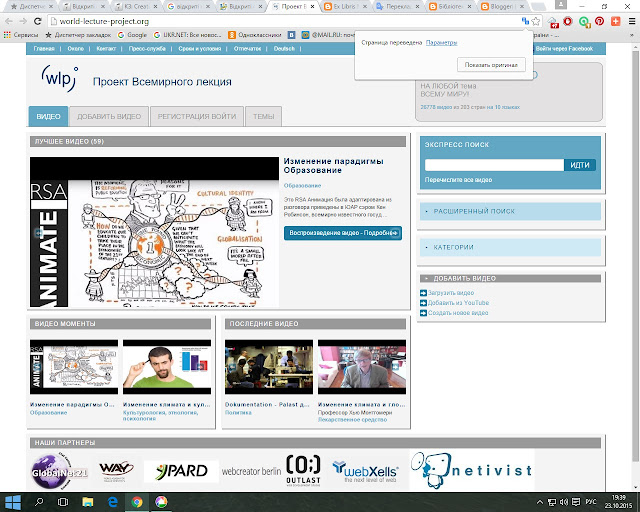
Task: Click the express search text field
Action: (494, 165)
